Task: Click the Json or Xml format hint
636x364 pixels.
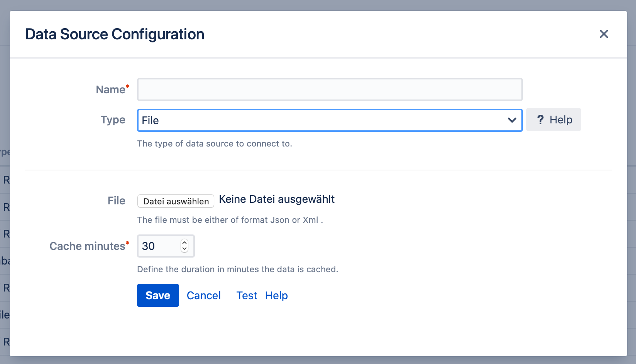Action: pos(230,220)
